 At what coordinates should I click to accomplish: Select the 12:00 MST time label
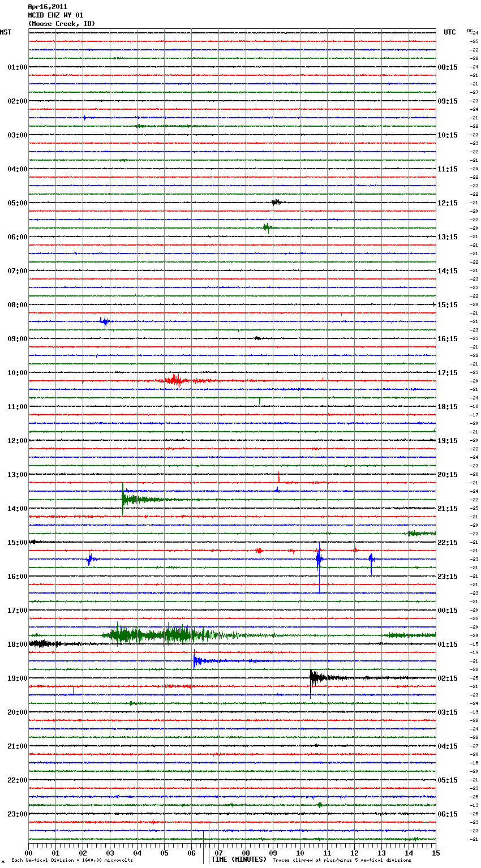pyautogui.click(x=18, y=441)
